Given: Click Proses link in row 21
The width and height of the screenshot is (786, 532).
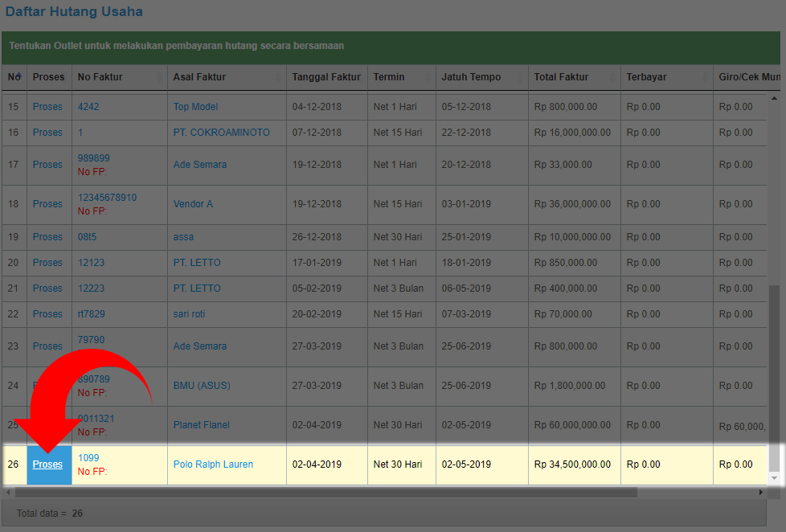Looking at the screenshot, I should click(47, 289).
